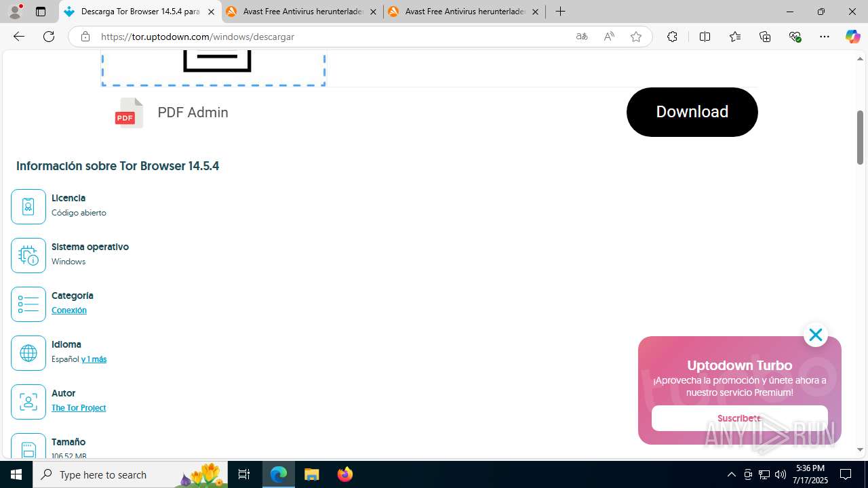
Task: Toggle split screen view
Action: click(x=705, y=37)
